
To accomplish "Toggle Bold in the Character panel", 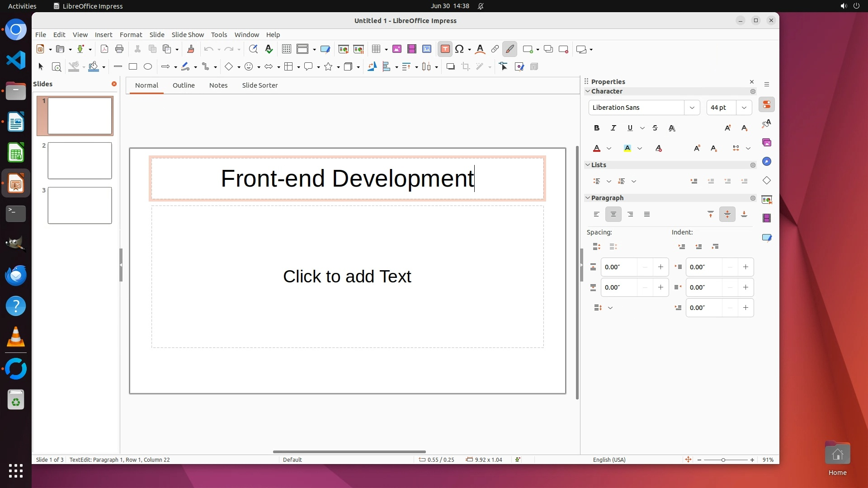I will [x=597, y=128].
